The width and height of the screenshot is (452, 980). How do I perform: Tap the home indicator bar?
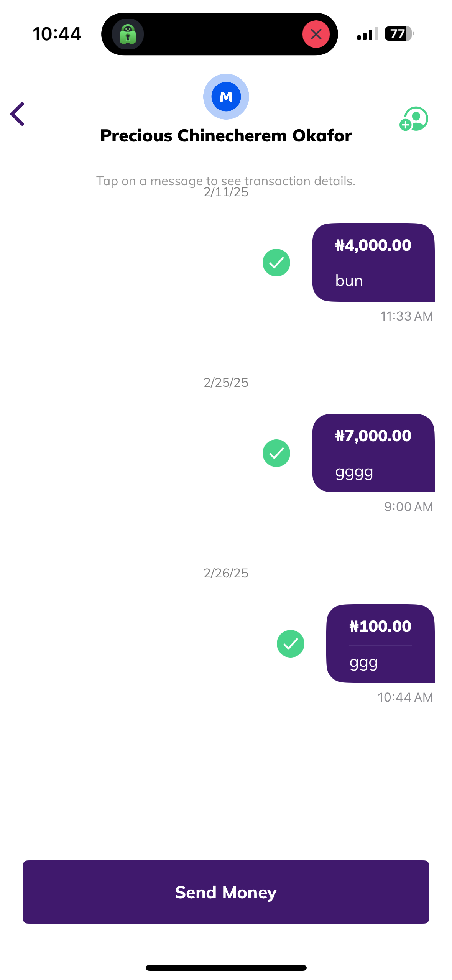pyautogui.click(x=226, y=967)
